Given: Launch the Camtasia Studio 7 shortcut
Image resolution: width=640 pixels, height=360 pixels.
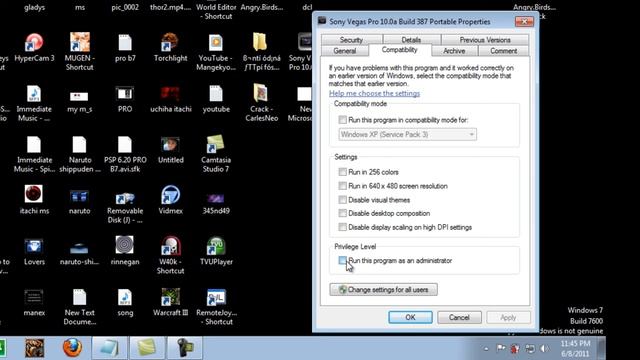Looking at the screenshot, I should [x=216, y=144].
